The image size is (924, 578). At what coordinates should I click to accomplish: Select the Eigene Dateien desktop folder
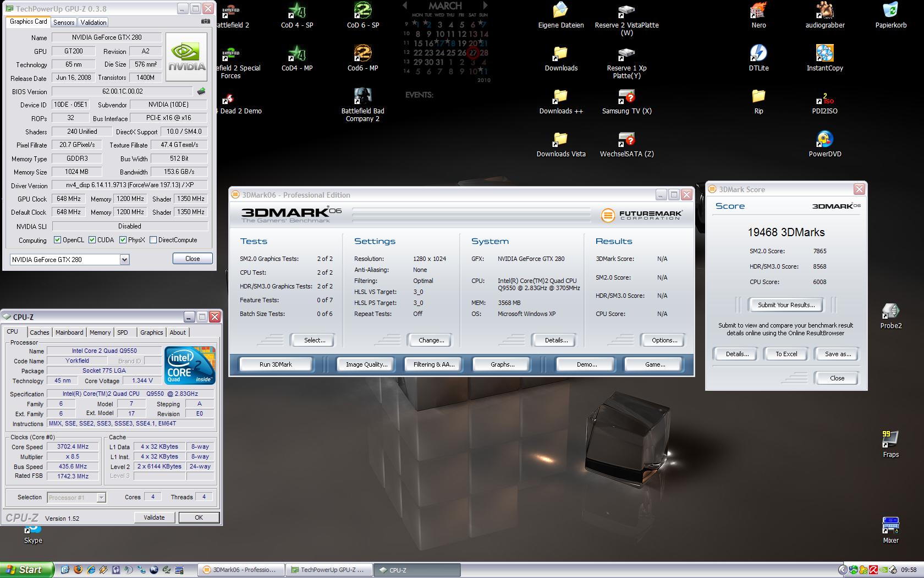point(561,15)
